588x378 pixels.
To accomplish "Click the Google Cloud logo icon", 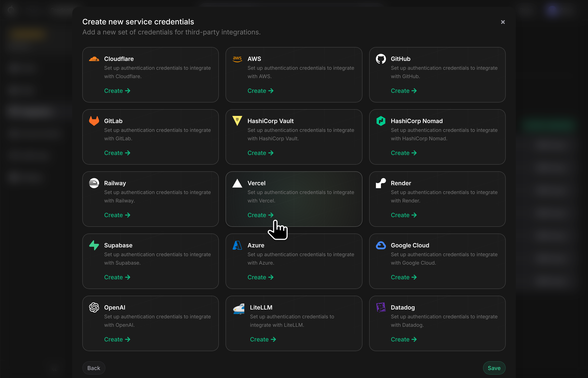I will (381, 245).
